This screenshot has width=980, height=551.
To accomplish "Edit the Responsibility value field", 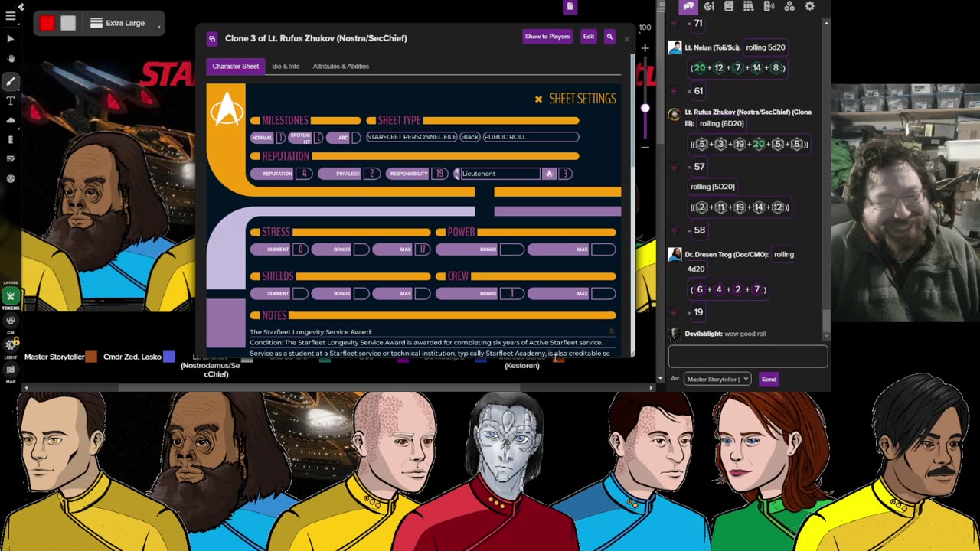I will [x=439, y=174].
